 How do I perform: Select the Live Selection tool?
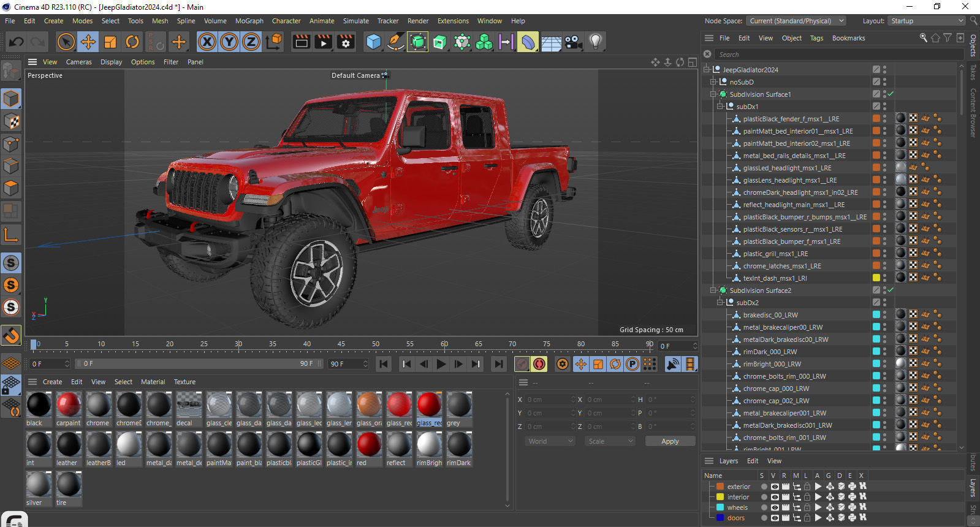click(66, 42)
